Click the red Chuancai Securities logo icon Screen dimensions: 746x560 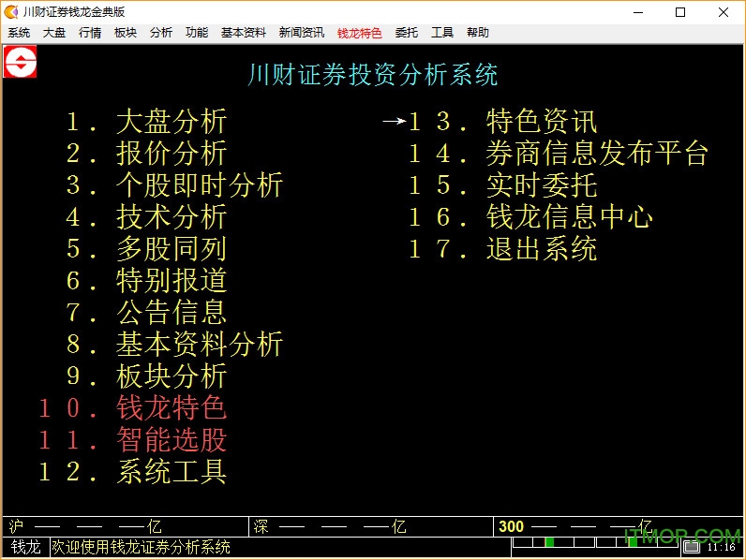point(20,62)
